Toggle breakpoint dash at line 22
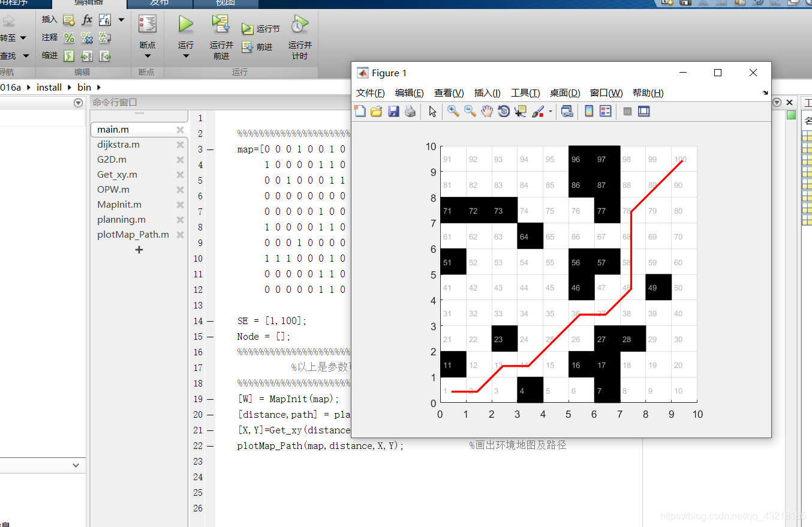This screenshot has height=527, width=812. pos(210,446)
